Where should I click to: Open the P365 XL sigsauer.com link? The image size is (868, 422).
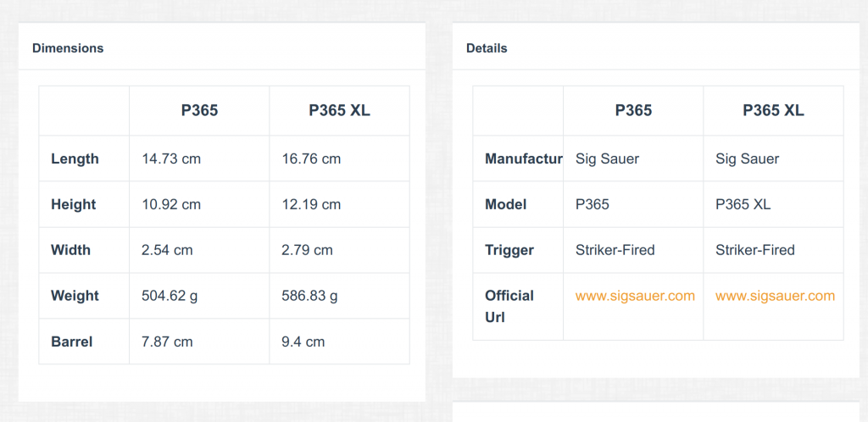coord(775,296)
